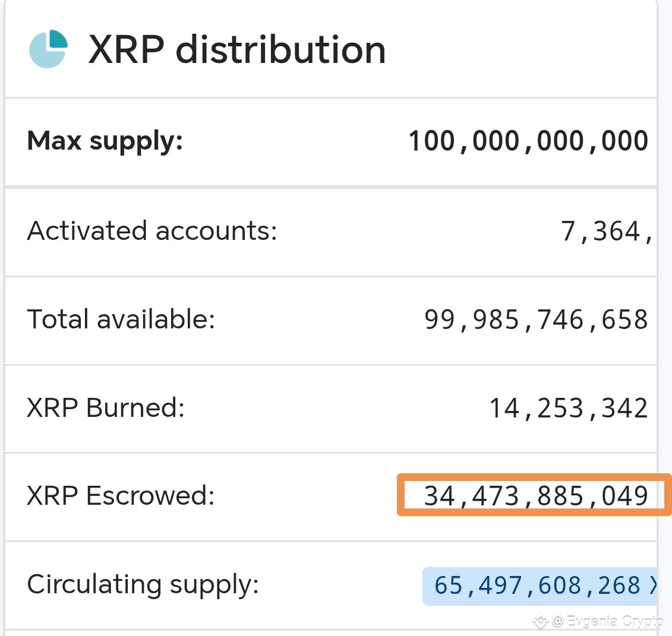This screenshot has height=636, width=672.
Task: Click the Evgenia Crypto watermark text
Action: click(x=614, y=622)
